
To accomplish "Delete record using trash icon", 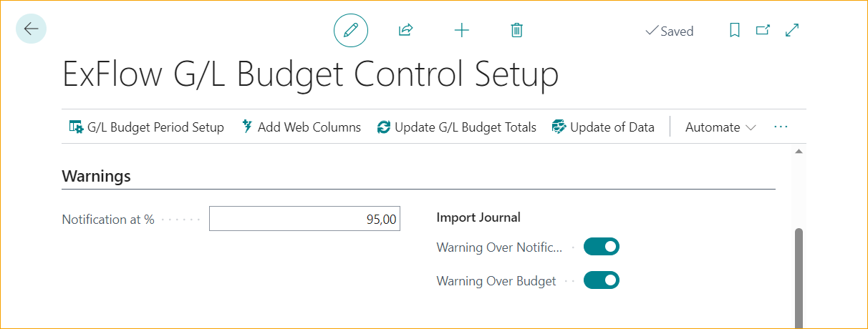I will point(517,30).
